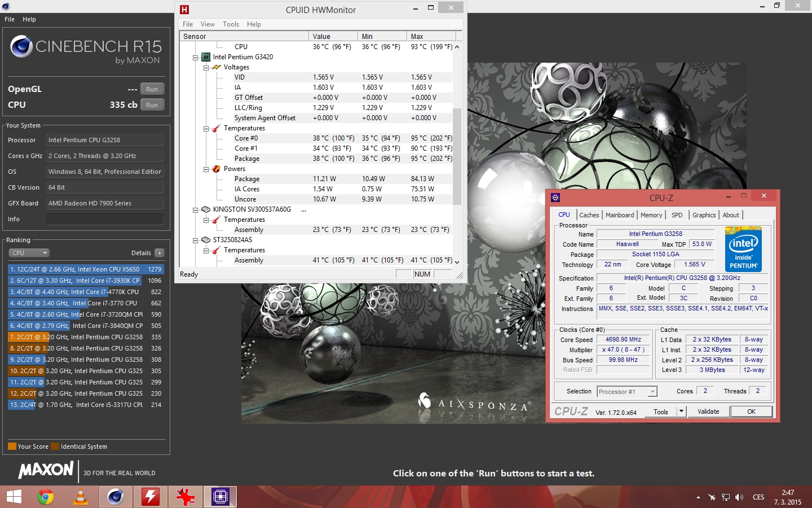Click the volume speaker icon in system tray
This screenshot has width=812, height=508.
[x=739, y=497]
